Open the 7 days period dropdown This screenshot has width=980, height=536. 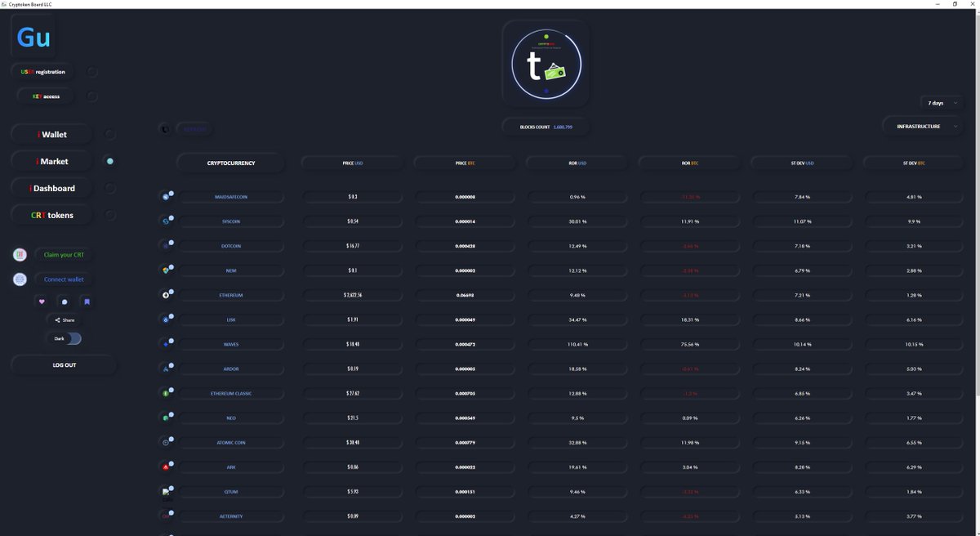click(942, 103)
